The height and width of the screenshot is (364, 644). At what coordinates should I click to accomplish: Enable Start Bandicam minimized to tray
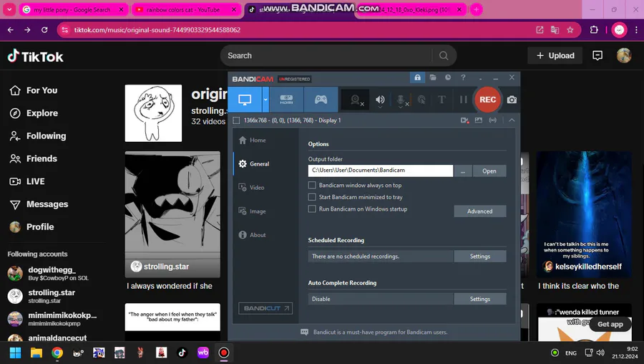(312, 197)
